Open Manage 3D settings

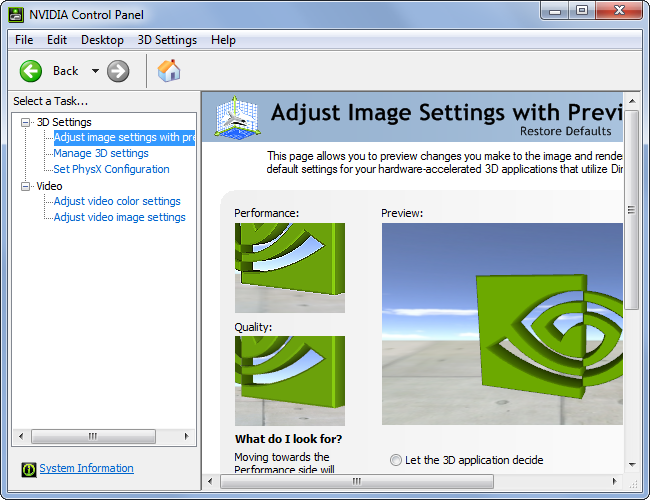[101, 153]
